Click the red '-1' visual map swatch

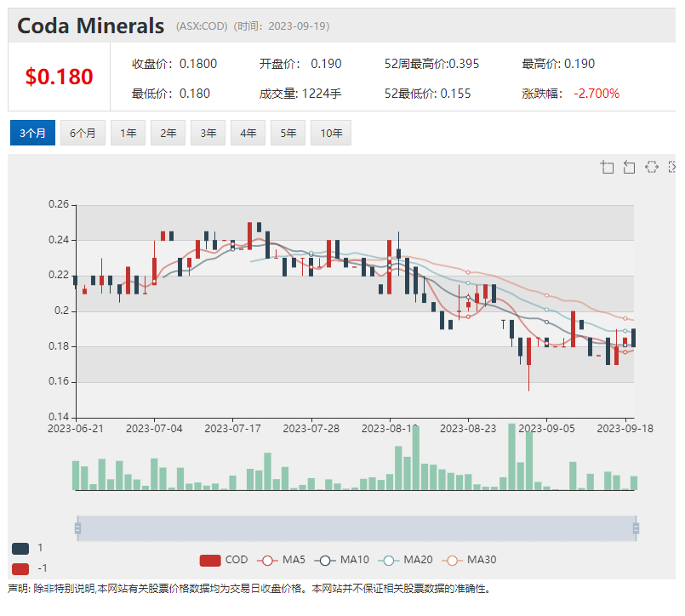pyautogui.click(x=20, y=568)
